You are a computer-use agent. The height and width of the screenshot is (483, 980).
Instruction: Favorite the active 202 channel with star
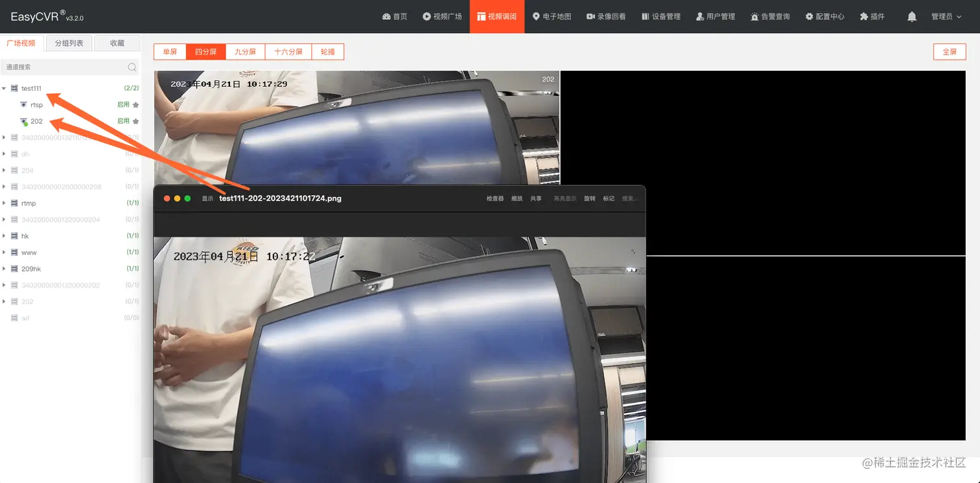tap(135, 121)
